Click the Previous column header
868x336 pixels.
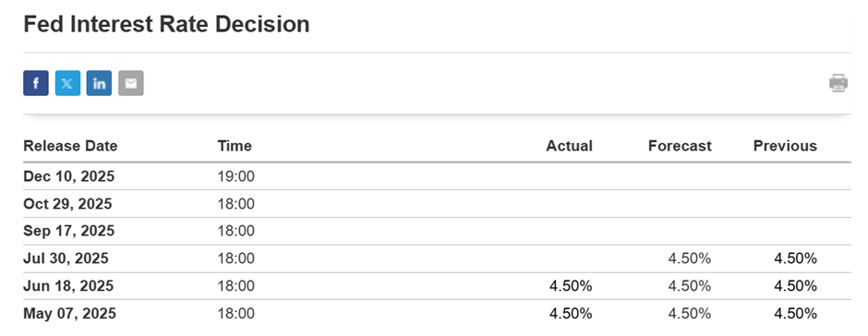tap(785, 146)
